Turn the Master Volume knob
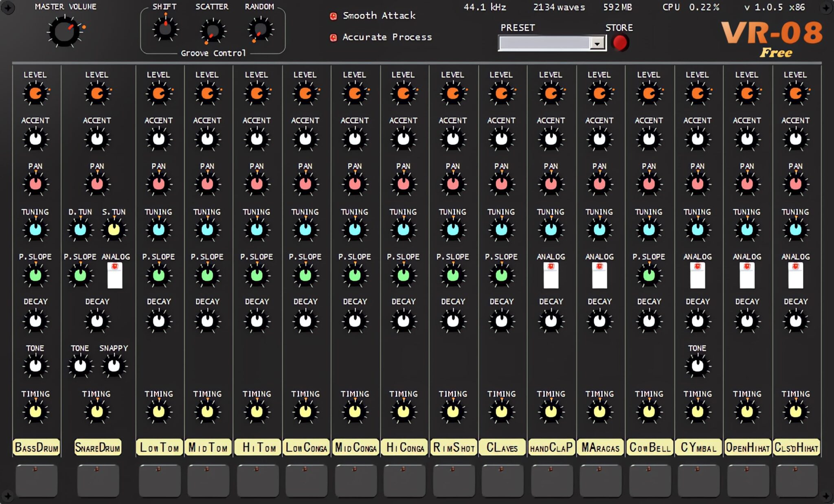 pos(64,32)
